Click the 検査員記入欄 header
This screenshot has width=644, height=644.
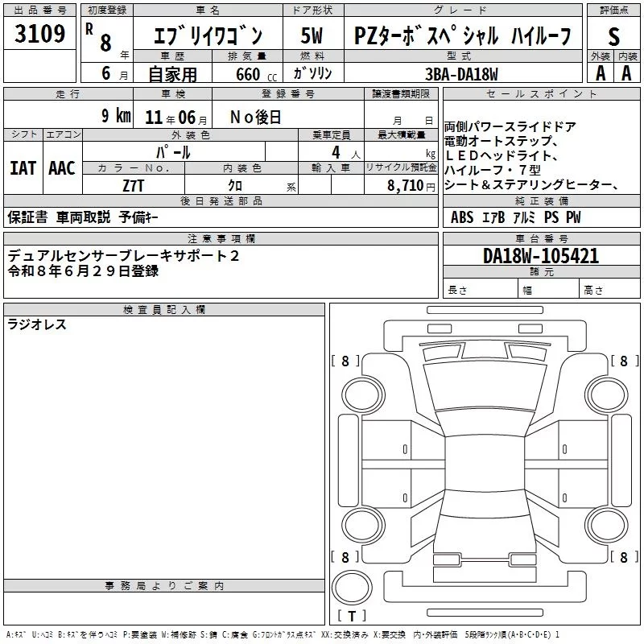click(x=164, y=310)
